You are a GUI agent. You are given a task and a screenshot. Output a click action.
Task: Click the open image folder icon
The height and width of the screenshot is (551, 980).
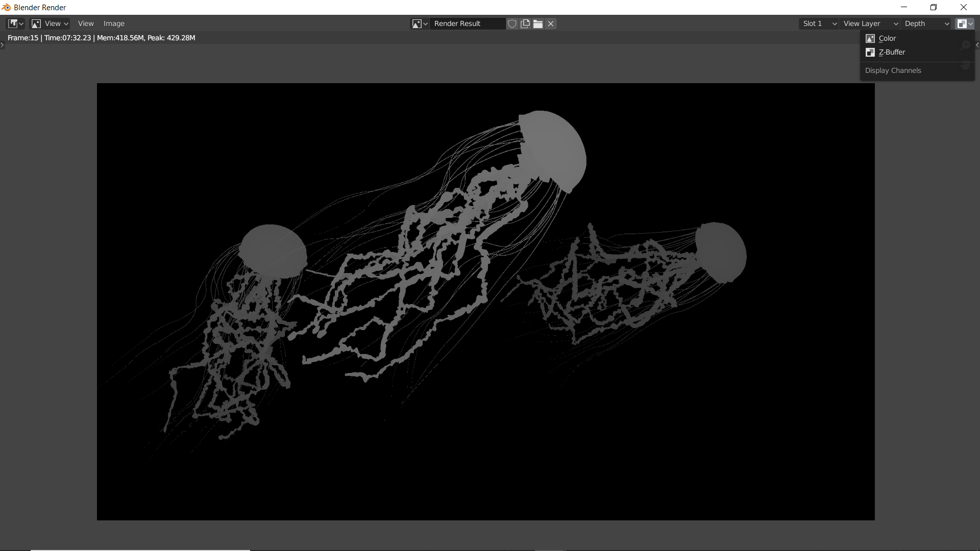pos(538,23)
